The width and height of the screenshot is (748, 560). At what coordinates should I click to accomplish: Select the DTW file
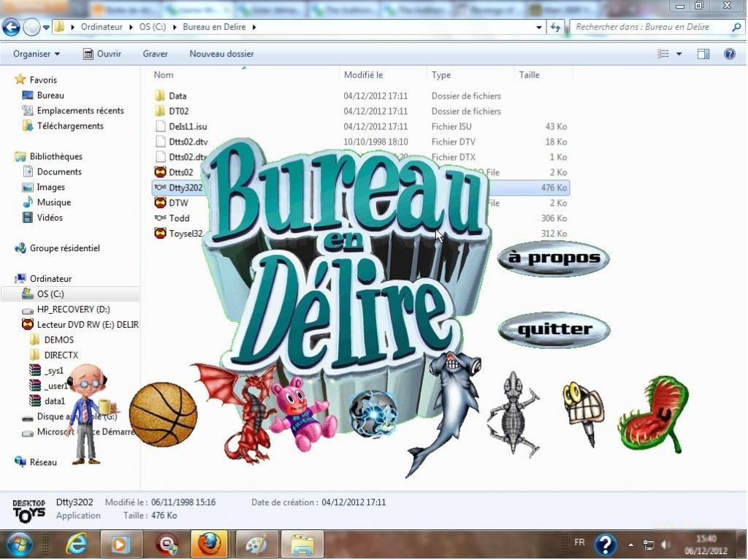coord(171,203)
